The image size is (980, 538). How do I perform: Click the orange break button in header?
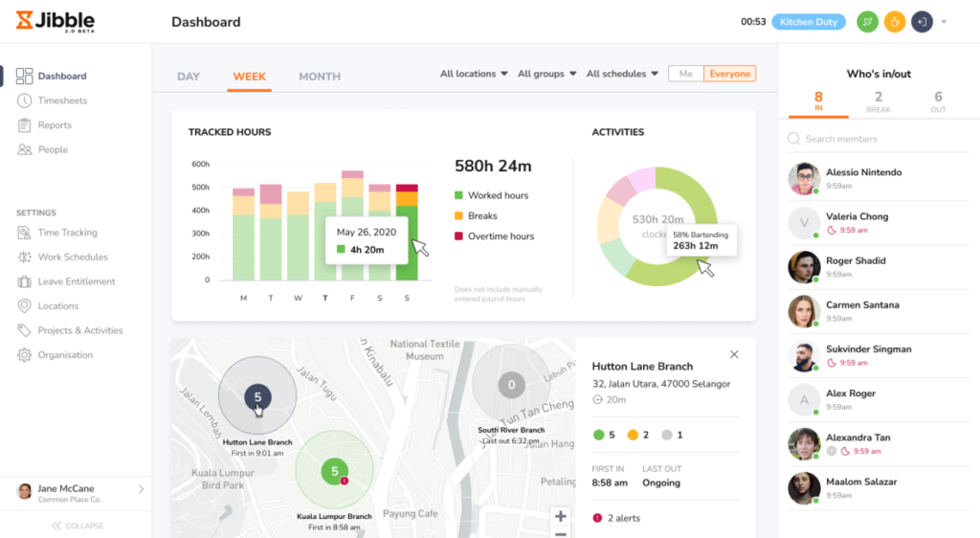pyautogui.click(x=894, y=22)
